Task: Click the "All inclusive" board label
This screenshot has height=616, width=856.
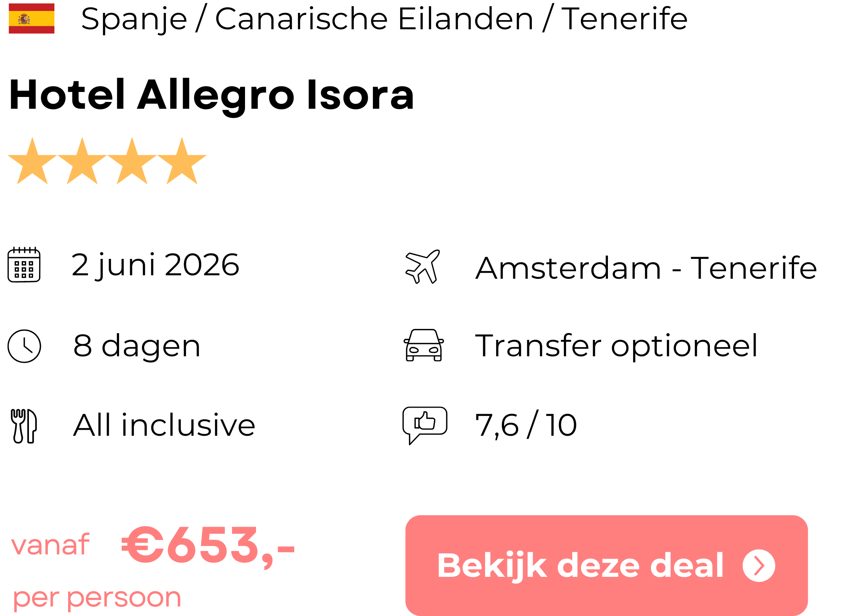Action: pos(164,425)
